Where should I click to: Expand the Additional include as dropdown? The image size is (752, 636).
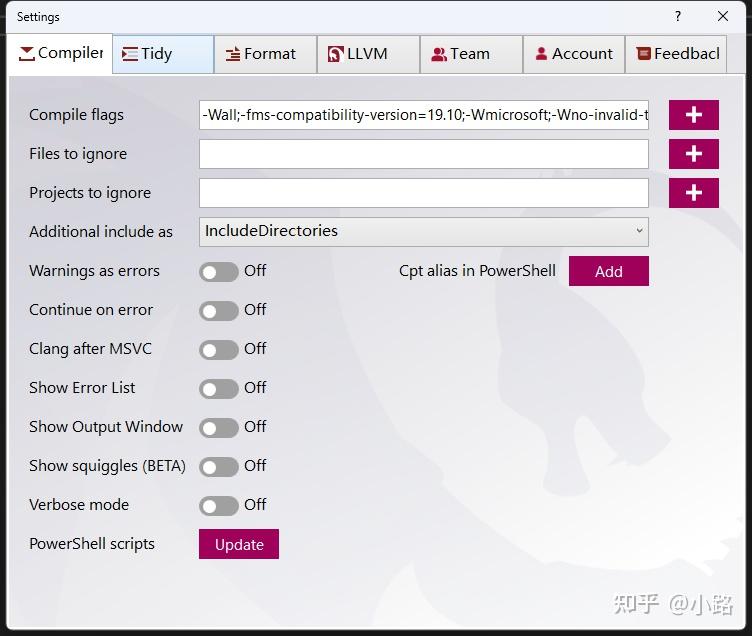point(424,232)
